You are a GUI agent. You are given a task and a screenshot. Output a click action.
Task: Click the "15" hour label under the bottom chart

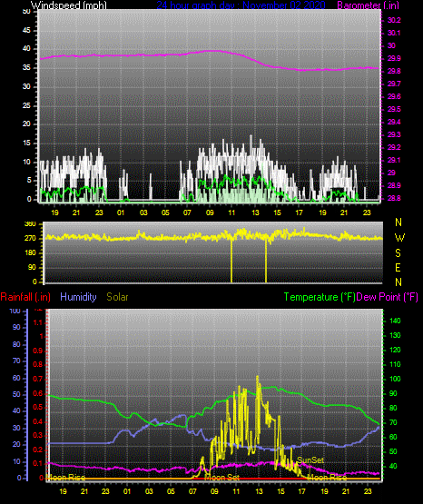click(280, 491)
